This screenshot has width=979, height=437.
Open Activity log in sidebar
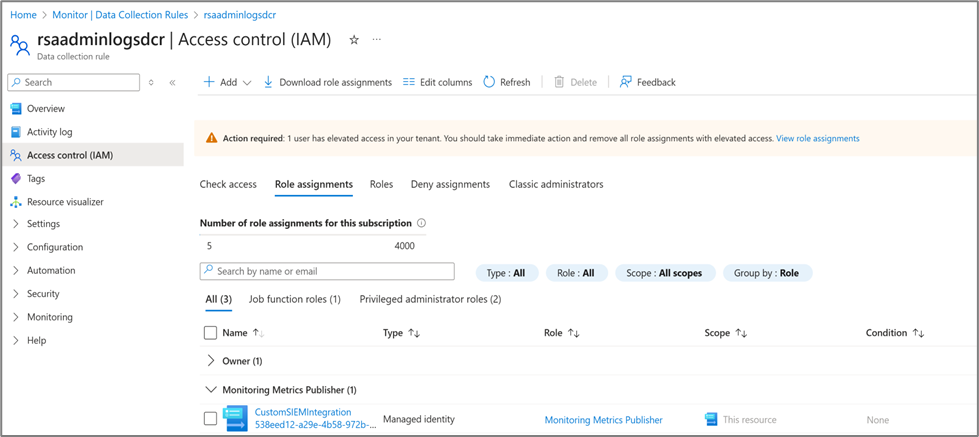(49, 132)
